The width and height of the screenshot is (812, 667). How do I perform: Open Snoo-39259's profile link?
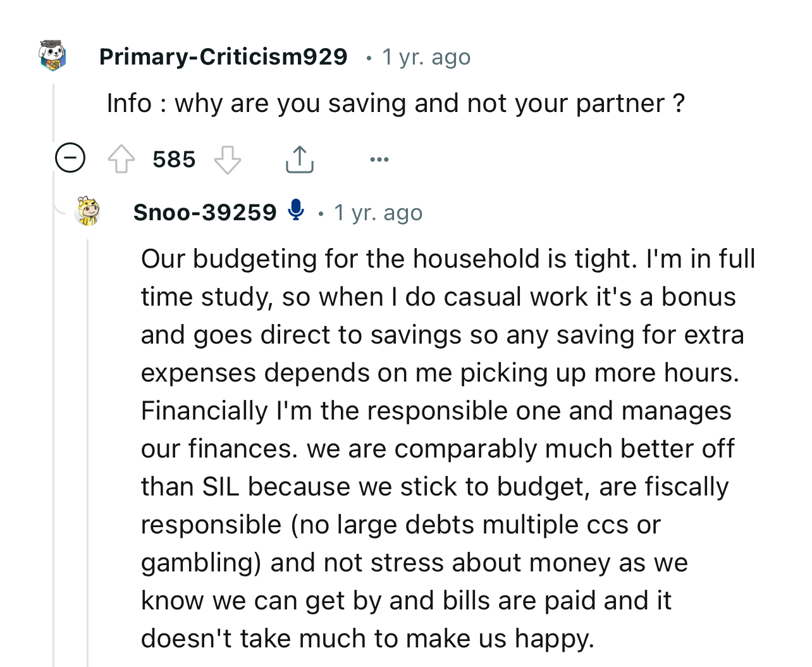pos(205,212)
